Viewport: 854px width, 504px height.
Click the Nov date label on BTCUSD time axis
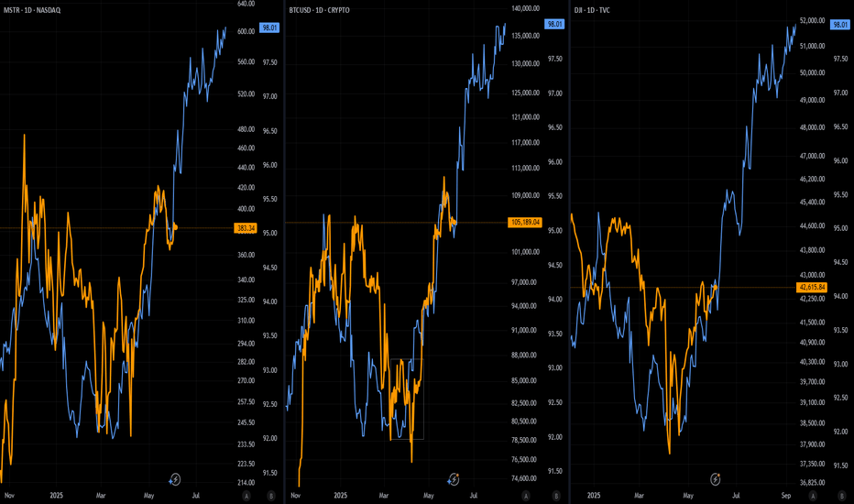click(x=296, y=496)
